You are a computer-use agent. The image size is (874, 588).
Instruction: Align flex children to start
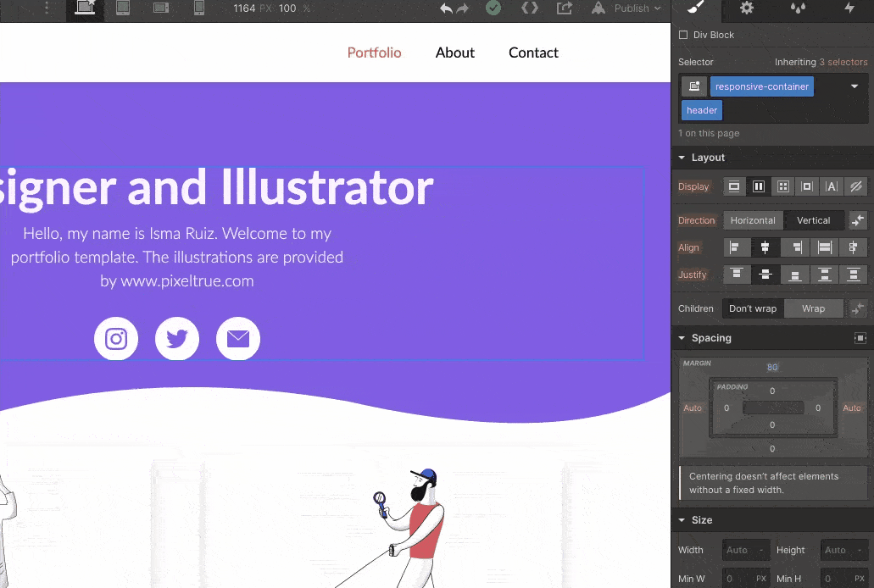tap(735, 247)
